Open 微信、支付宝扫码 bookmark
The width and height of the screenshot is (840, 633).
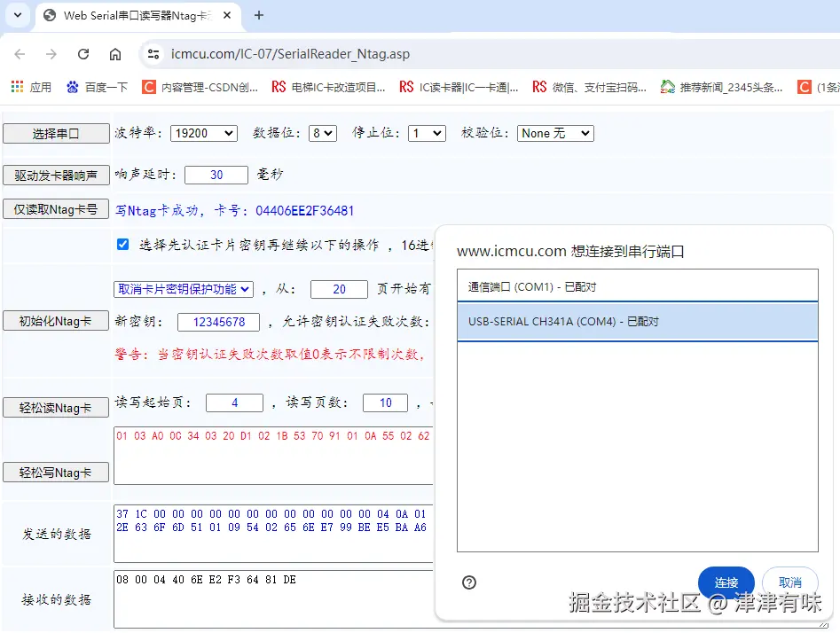pyautogui.click(x=589, y=87)
